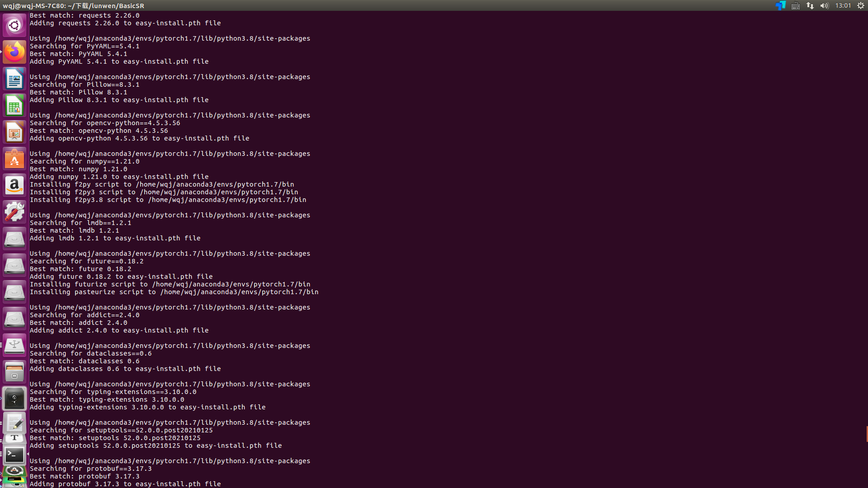Viewport: 868px width, 488px height.
Task: Open System Settings via the wrench icon
Action: [x=14, y=211]
